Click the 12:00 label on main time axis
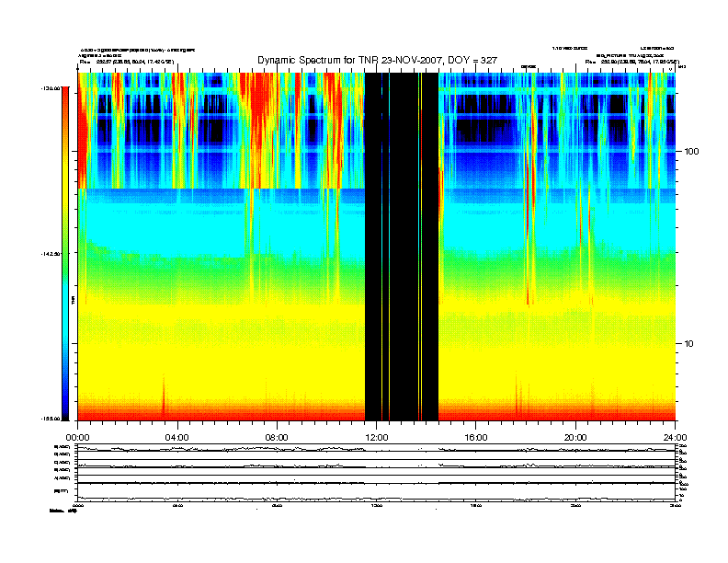This screenshot has height=563, width=728. click(x=377, y=438)
